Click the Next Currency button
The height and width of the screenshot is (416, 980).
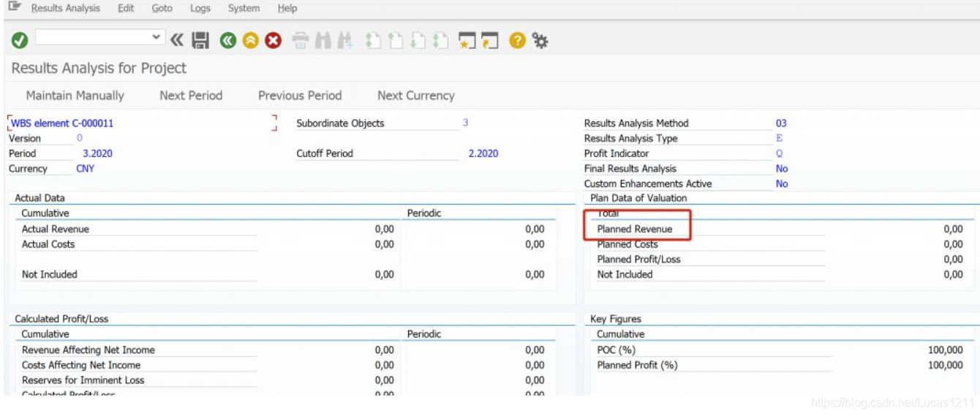[416, 95]
